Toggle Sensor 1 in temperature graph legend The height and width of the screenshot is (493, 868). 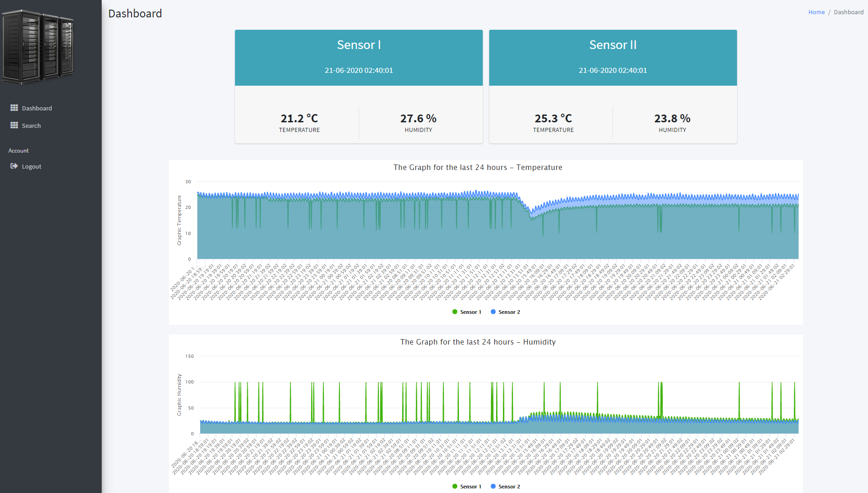coord(467,312)
